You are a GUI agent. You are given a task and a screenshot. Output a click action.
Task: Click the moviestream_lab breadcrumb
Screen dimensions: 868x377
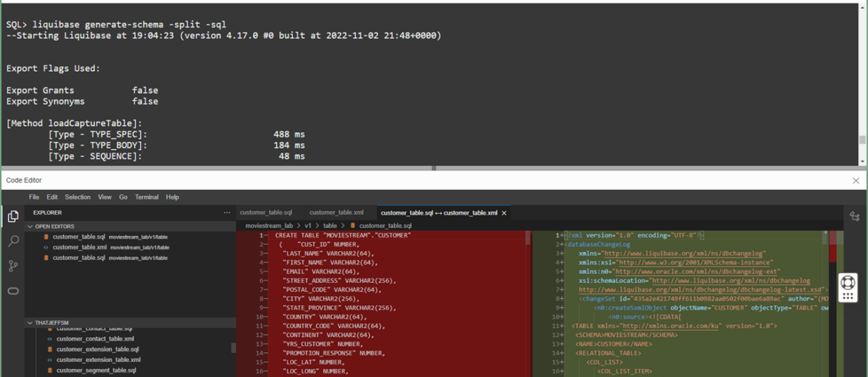tap(269, 226)
